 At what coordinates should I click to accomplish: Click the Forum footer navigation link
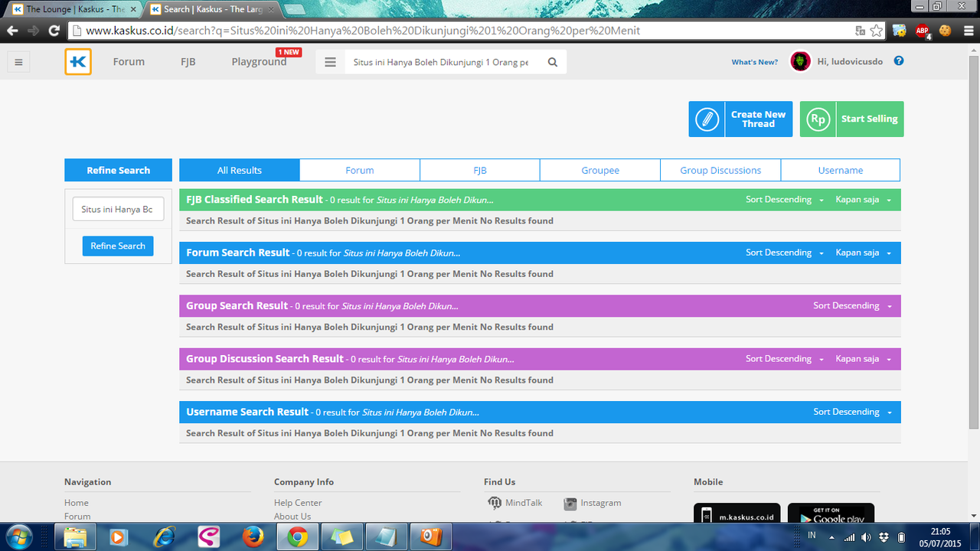[x=77, y=517]
